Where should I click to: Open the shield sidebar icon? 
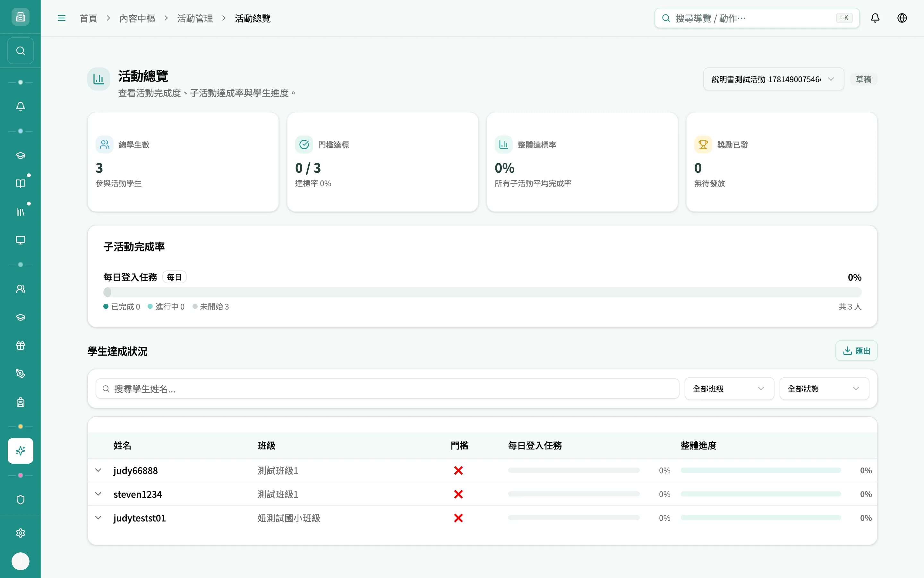pyautogui.click(x=20, y=500)
